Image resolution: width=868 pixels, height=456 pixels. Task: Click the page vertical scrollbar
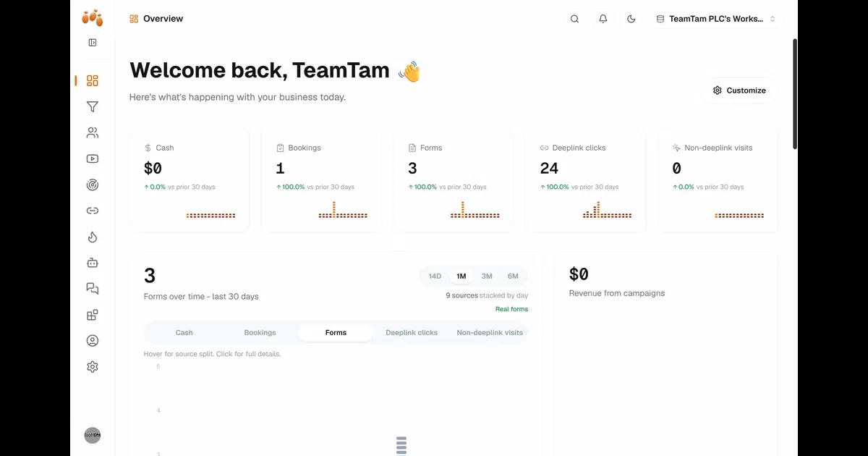tap(796, 94)
